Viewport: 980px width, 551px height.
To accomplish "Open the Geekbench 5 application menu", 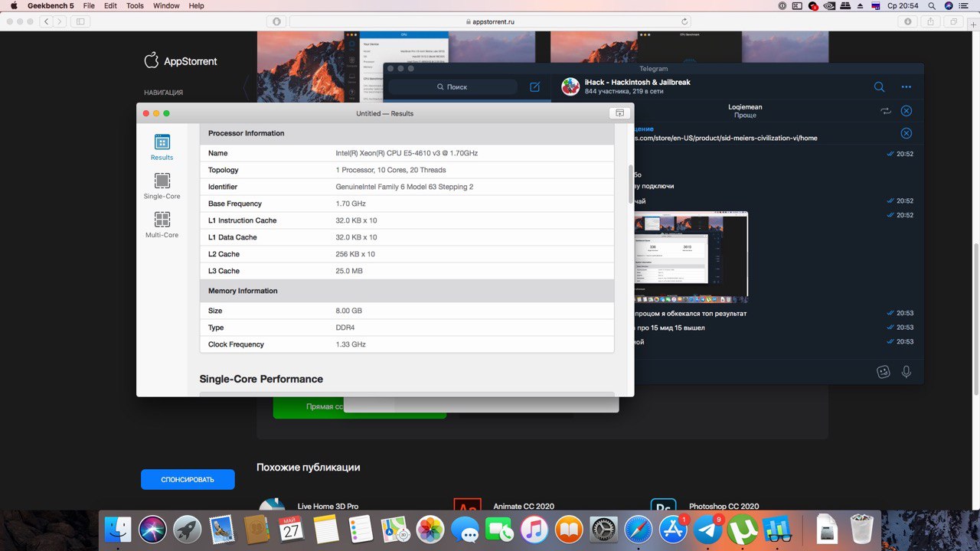I will pyautogui.click(x=51, y=5).
